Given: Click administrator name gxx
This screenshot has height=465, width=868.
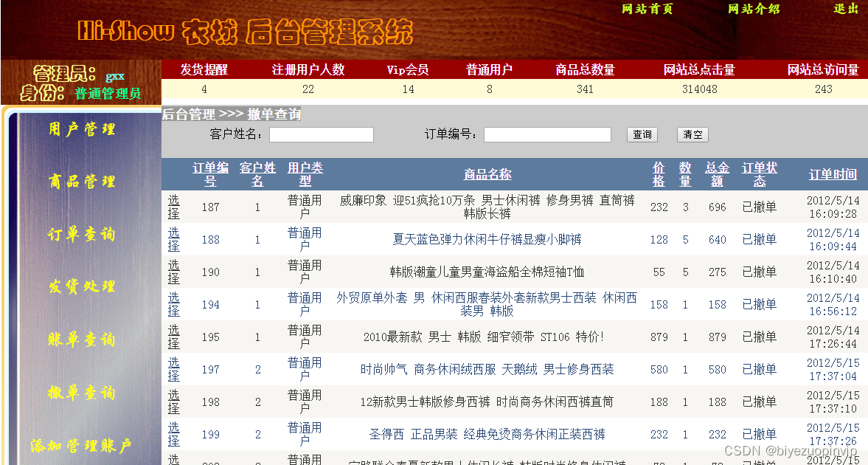Looking at the screenshot, I should (x=115, y=75).
